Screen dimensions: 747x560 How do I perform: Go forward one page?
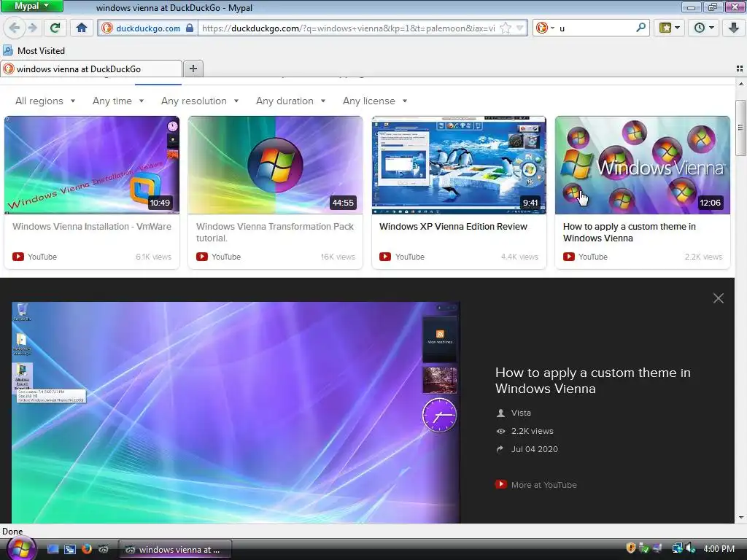click(32, 28)
